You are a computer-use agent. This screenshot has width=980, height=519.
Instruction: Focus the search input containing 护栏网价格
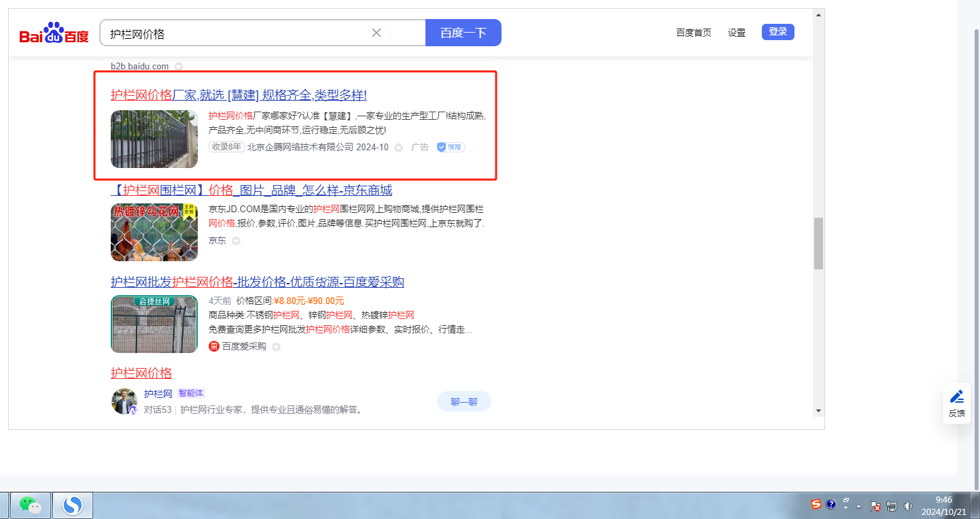pyautogui.click(x=231, y=33)
